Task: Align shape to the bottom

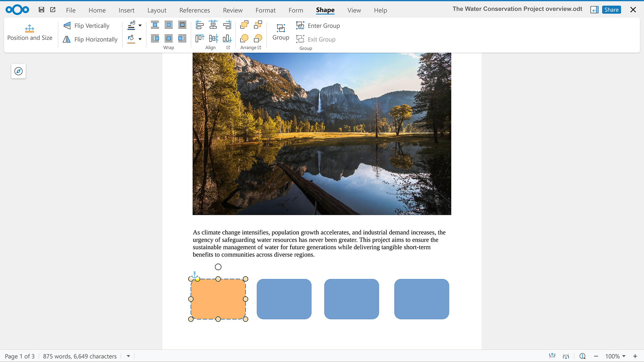Action: (227, 39)
